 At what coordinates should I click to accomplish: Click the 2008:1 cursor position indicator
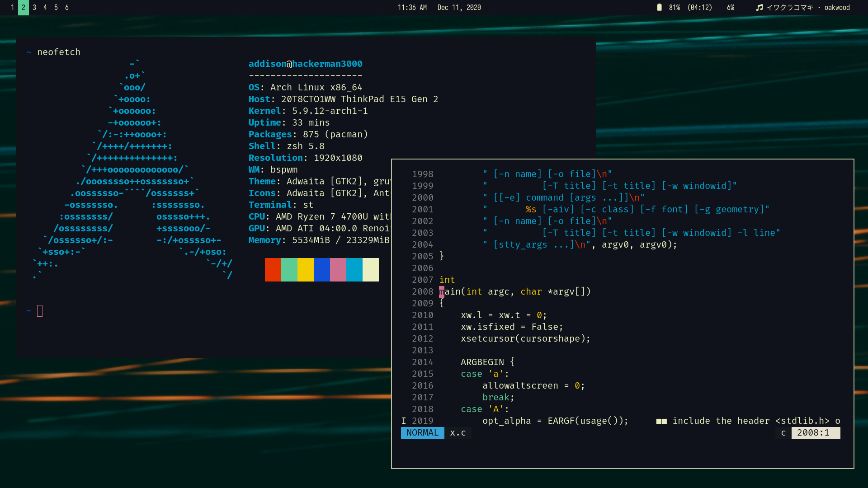813,433
